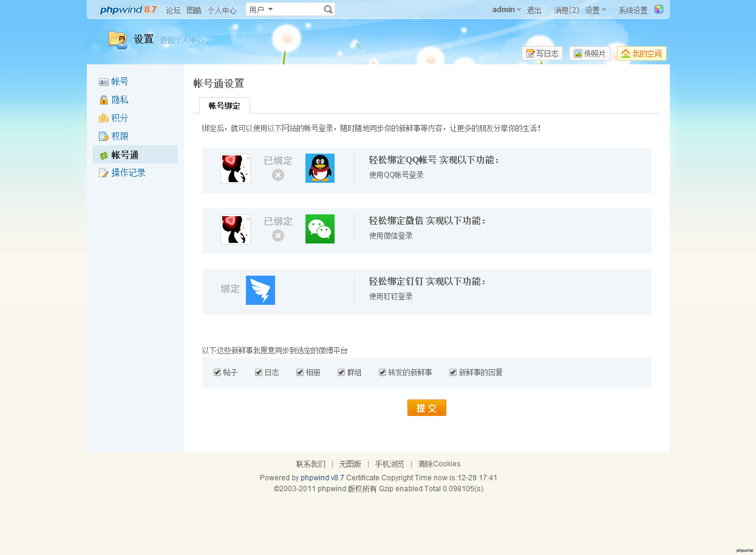Uncheck the 帖子 checkbox
This screenshot has height=555, width=756.
(x=217, y=372)
